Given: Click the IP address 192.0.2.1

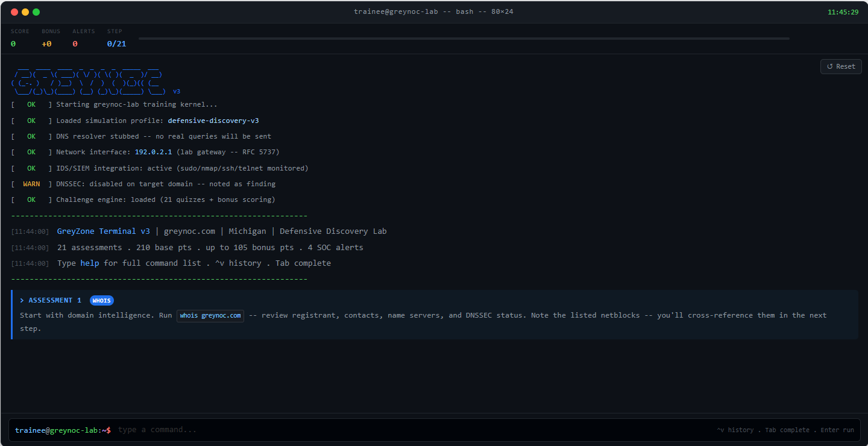Looking at the screenshot, I should pos(153,152).
